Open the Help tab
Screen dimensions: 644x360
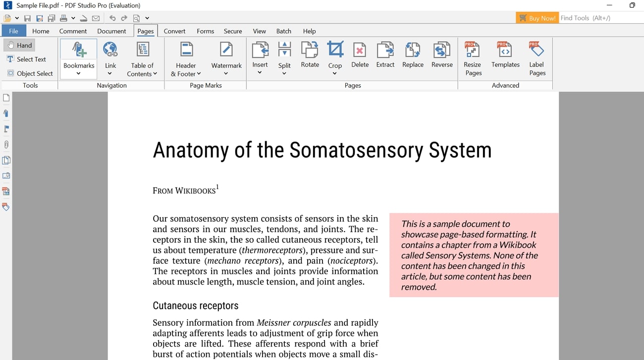[309, 31]
